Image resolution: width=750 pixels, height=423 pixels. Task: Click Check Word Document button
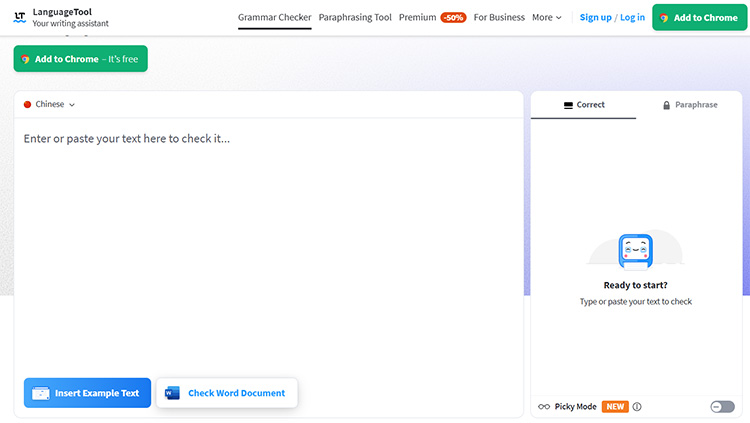[227, 393]
